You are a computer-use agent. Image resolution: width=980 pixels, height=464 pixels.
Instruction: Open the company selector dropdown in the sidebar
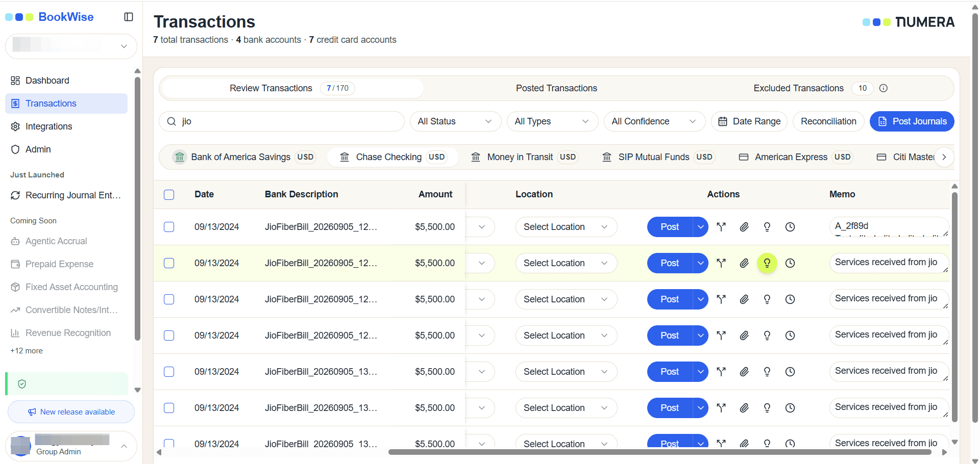tap(71, 46)
